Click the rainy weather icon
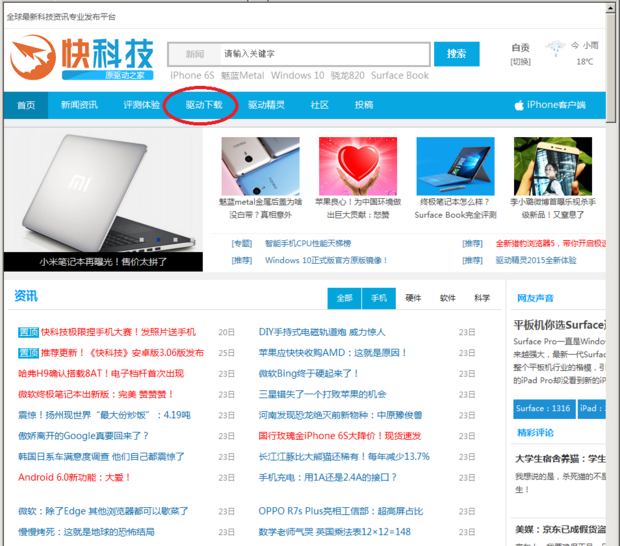Viewport: 620px width, 546px height. 556,48
